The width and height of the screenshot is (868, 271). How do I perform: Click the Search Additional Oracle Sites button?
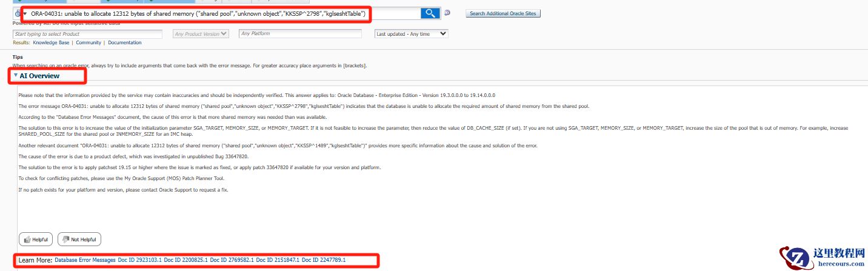[x=503, y=13]
